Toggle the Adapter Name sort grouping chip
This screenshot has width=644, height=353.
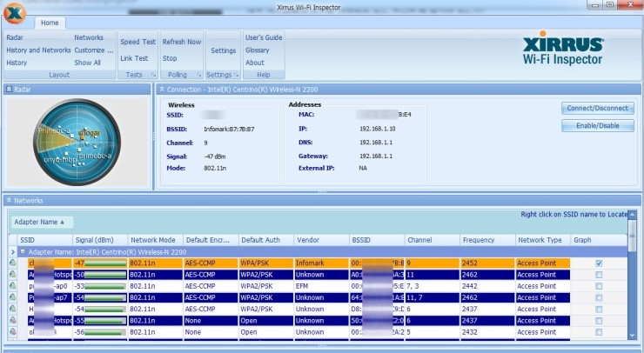(x=42, y=222)
